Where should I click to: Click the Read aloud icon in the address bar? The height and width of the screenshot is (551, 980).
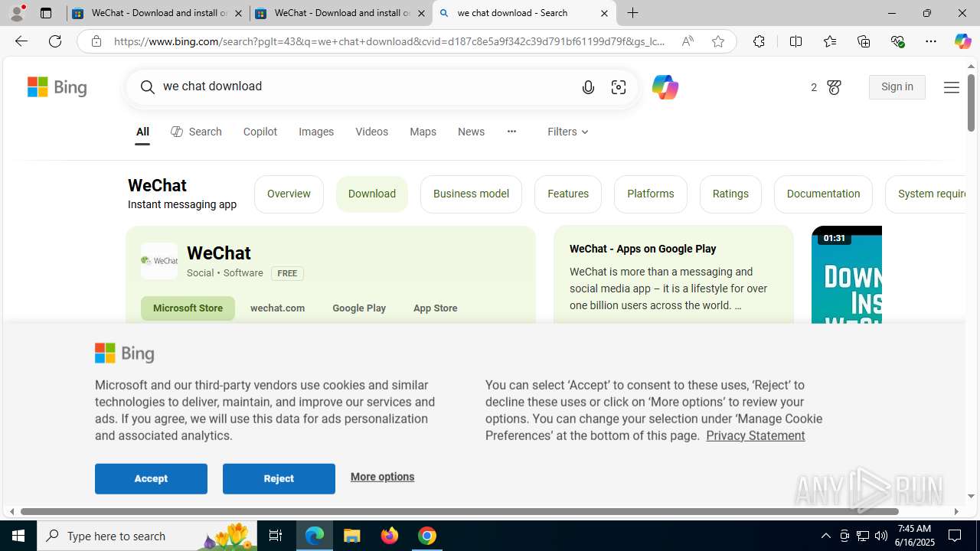point(688,41)
